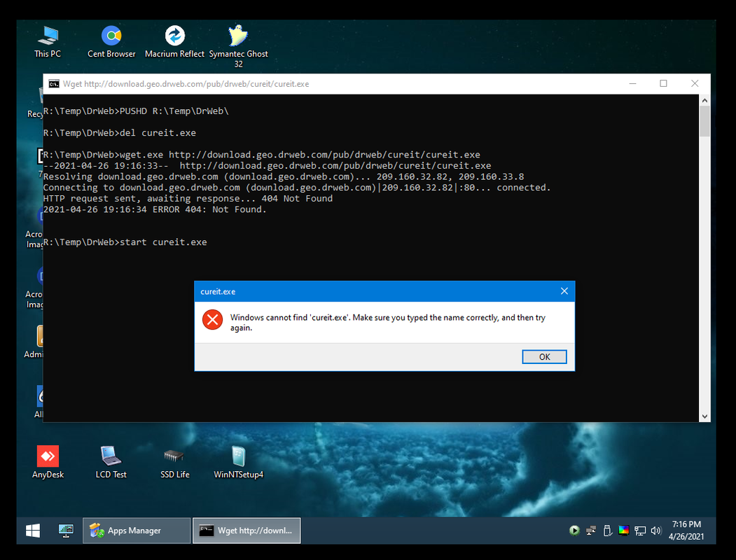The height and width of the screenshot is (560, 736).
Task: Click the monitor icon next to Start
Action: [66, 531]
